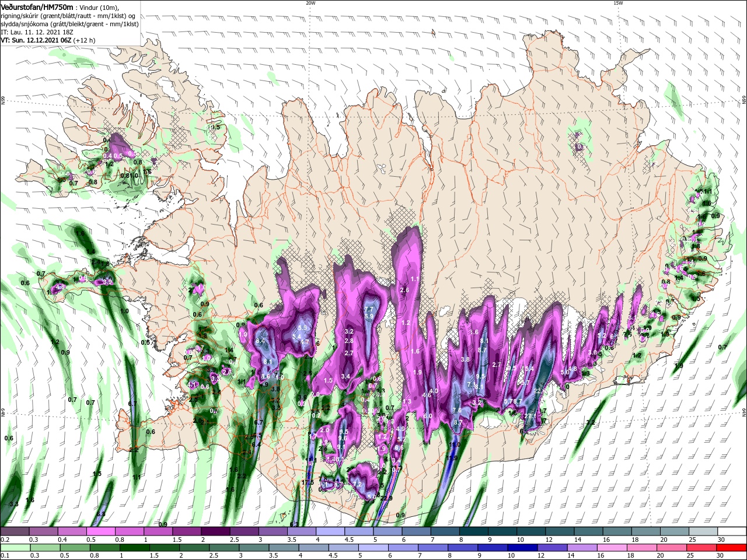Click the 2.5 label in top legend row
The width and height of the screenshot is (747, 560).
[x=235, y=540]
